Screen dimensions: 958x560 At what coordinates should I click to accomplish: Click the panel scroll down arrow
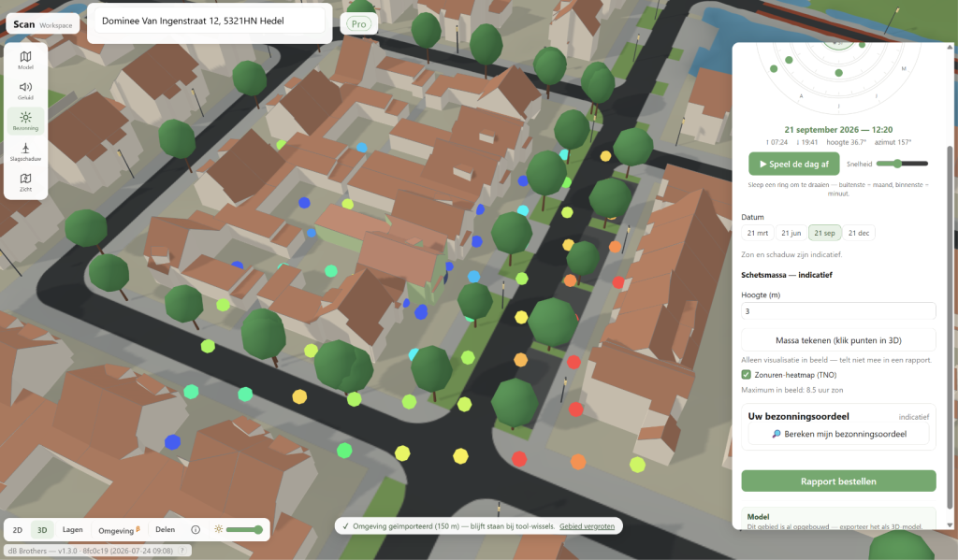[x=950, y=524]
